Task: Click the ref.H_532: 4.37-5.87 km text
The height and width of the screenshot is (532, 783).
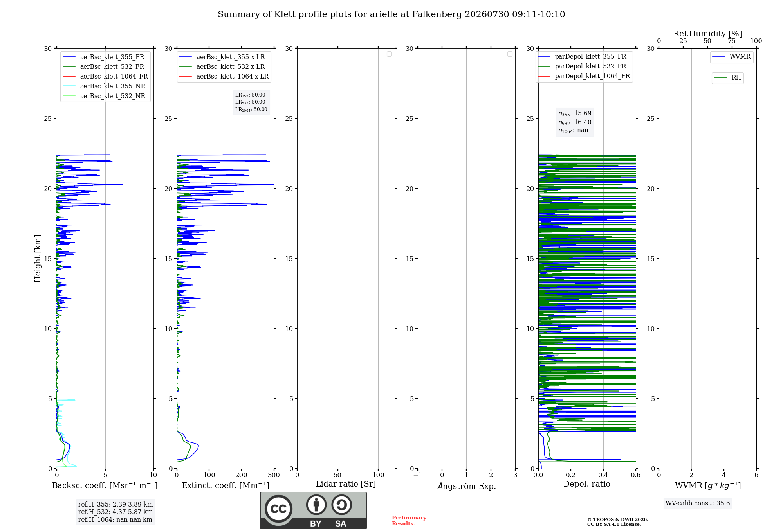Action: 115,512
